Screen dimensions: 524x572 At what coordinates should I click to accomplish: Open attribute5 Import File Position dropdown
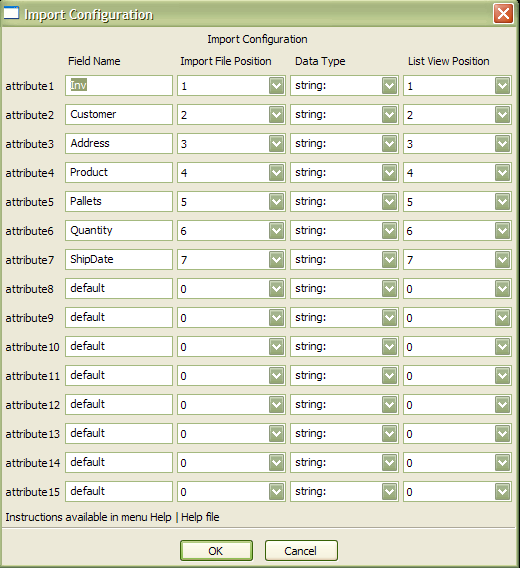coord(277,201)
